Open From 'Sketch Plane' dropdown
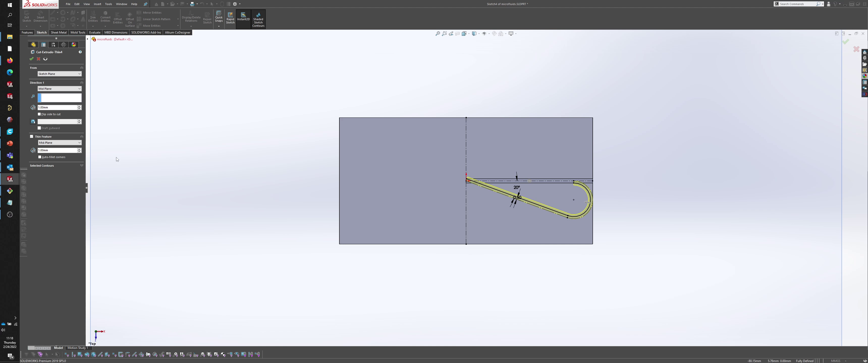 pyautogui.click(x=59, y=74)
